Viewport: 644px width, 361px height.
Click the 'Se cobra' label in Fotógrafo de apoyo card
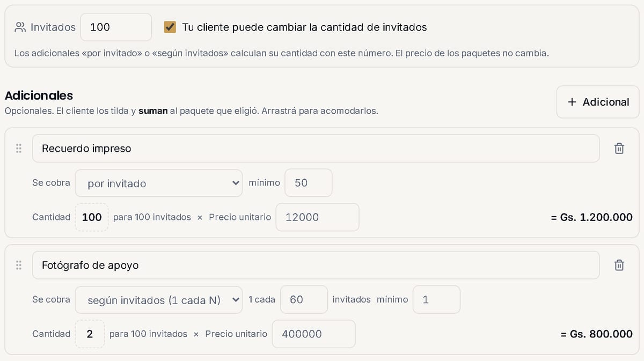51,300
